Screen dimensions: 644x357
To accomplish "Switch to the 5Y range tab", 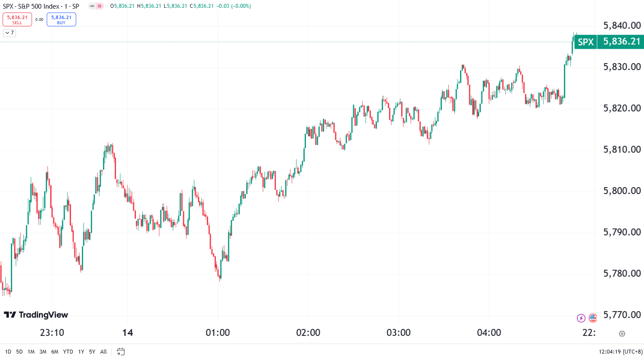I will [92, 351].
